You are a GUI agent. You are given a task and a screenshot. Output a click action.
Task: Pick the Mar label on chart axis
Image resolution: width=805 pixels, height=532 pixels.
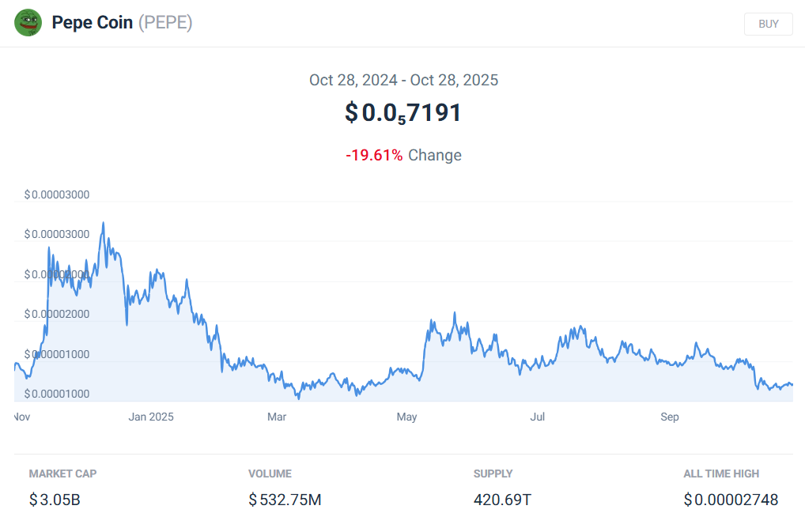point(277,417)
